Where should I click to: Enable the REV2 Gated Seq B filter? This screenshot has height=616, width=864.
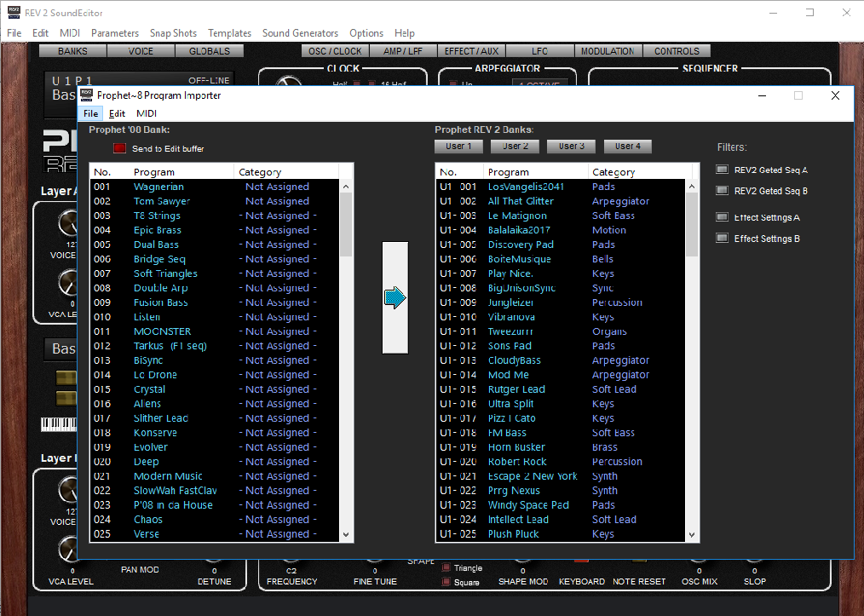722,191
